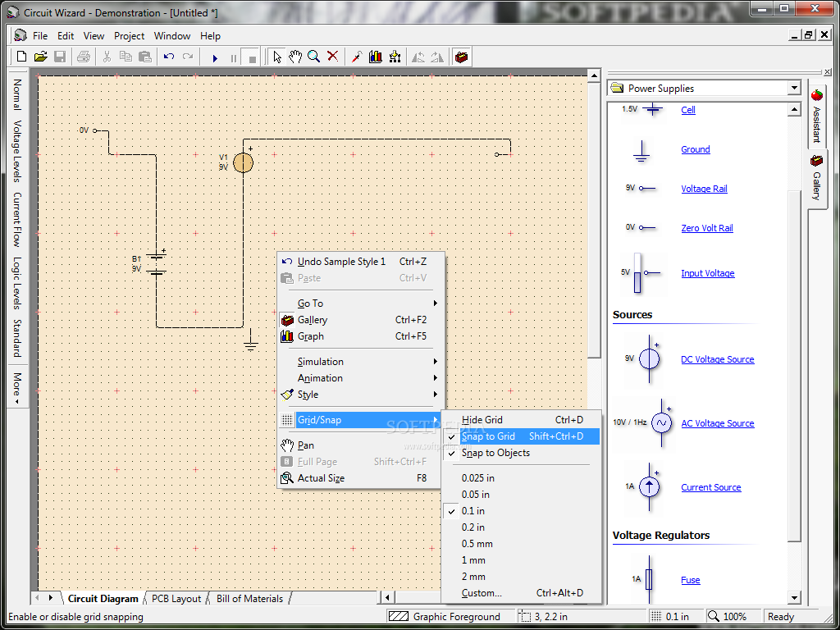Open the File menu

[x=40, y=36]
